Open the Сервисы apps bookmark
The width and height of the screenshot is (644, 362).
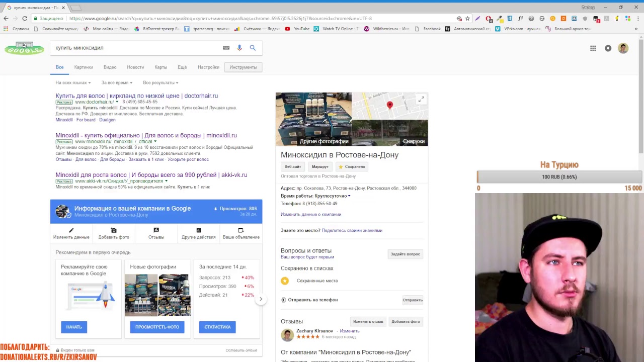click(16, 29)
